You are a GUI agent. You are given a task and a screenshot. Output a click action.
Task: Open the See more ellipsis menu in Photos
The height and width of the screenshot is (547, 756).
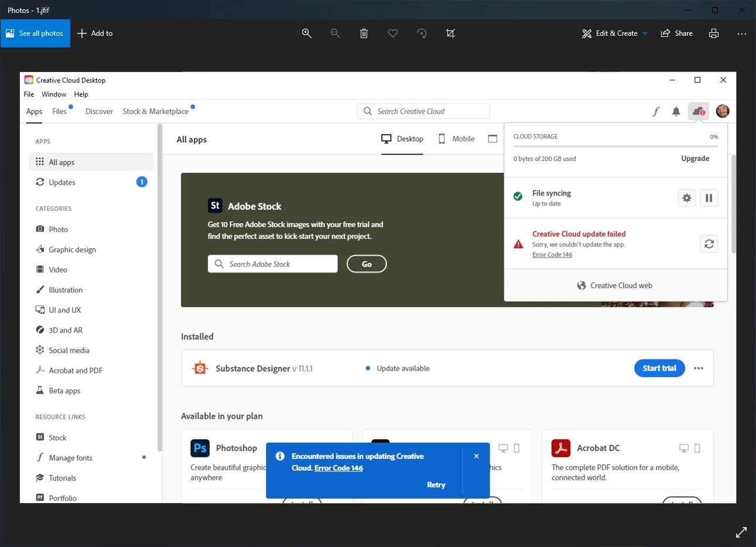pos(742,33)
